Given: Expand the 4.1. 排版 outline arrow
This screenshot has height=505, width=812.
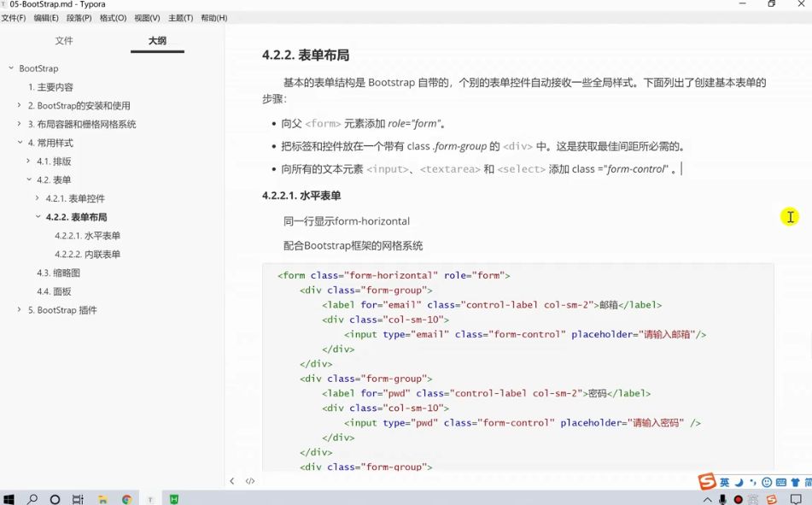Looking at the screenshot, I should coord(28,161).
